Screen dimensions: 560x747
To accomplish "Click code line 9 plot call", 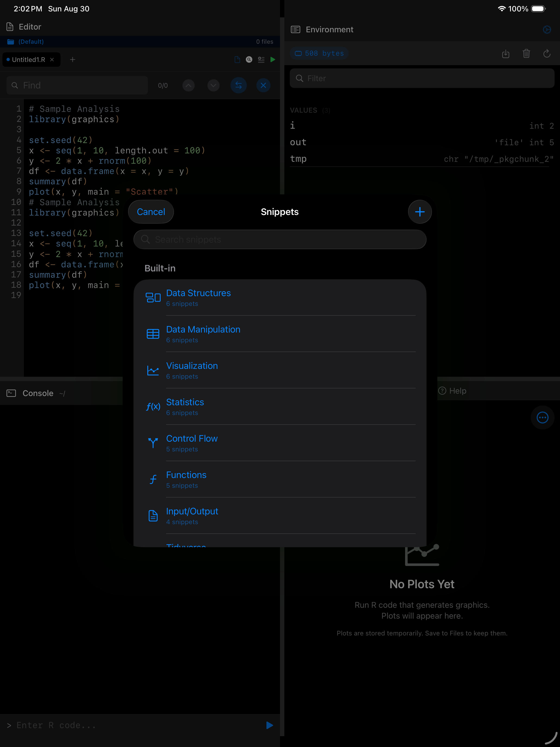I will coord(104,191).
